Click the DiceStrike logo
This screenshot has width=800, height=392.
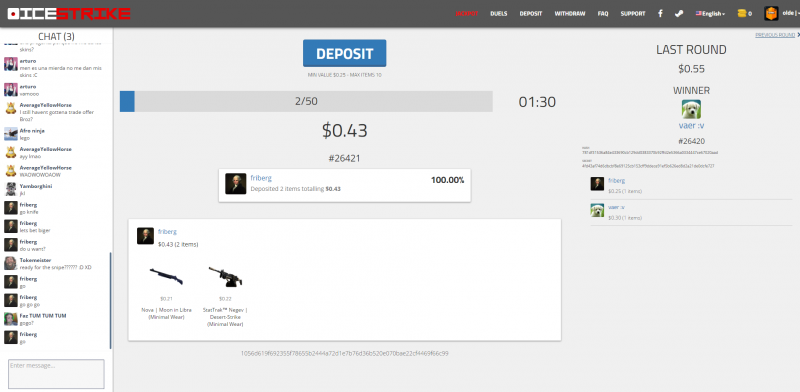point(69,14)
